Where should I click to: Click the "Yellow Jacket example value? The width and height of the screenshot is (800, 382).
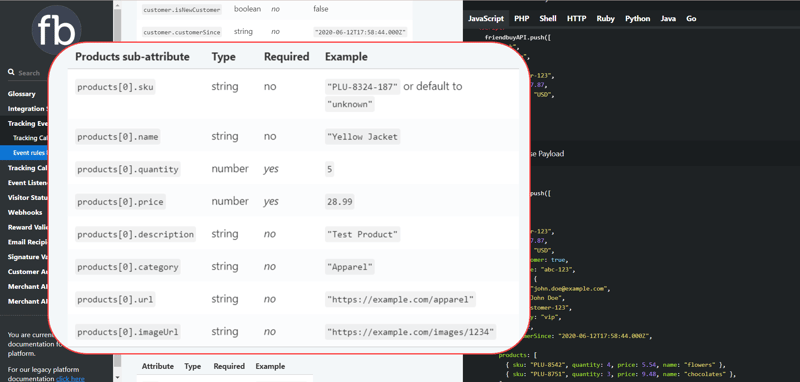[363, 137]
